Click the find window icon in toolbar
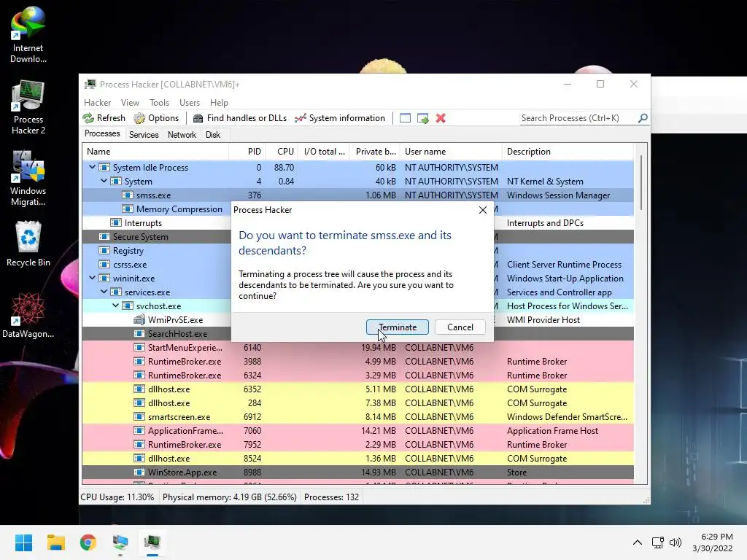This screenshot has height=560, width=747. 405,118
